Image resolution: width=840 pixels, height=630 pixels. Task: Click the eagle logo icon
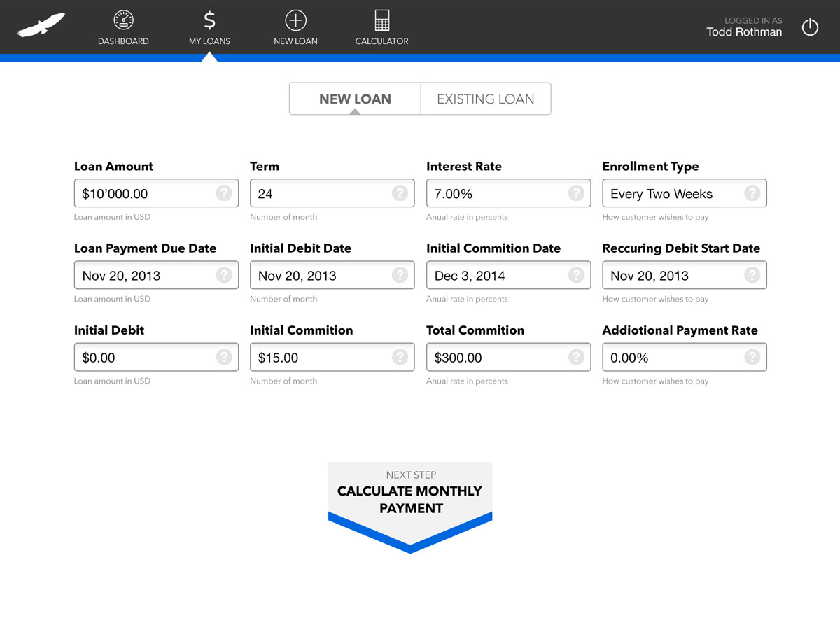coord(41,25)
